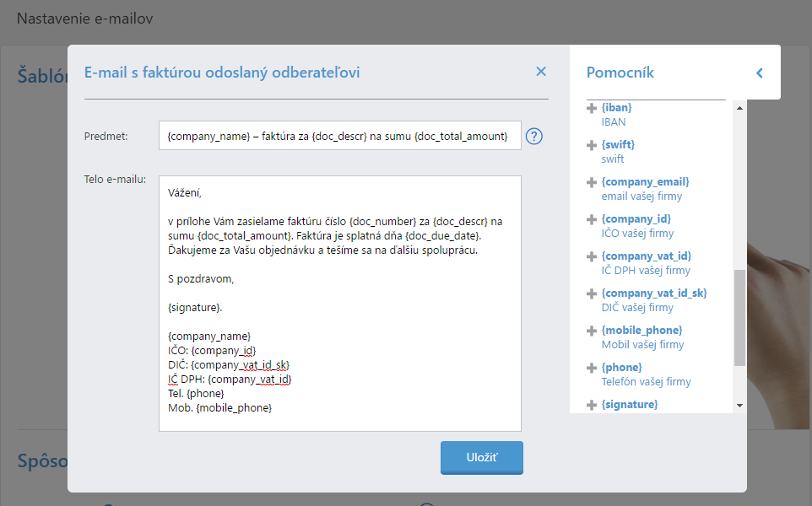Click the Uložiť button
The width and height of the screenshot is (812, 506).
click(x=482, y=457)
